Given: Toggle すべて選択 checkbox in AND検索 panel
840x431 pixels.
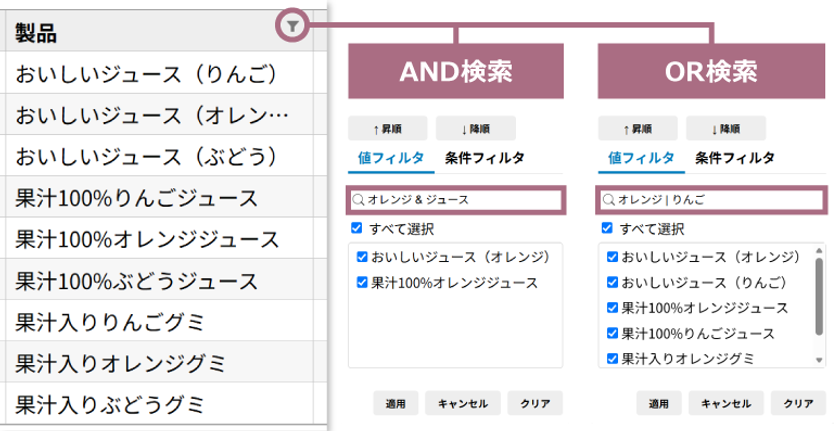Looking at the screenshot, I should click(358, 228).
